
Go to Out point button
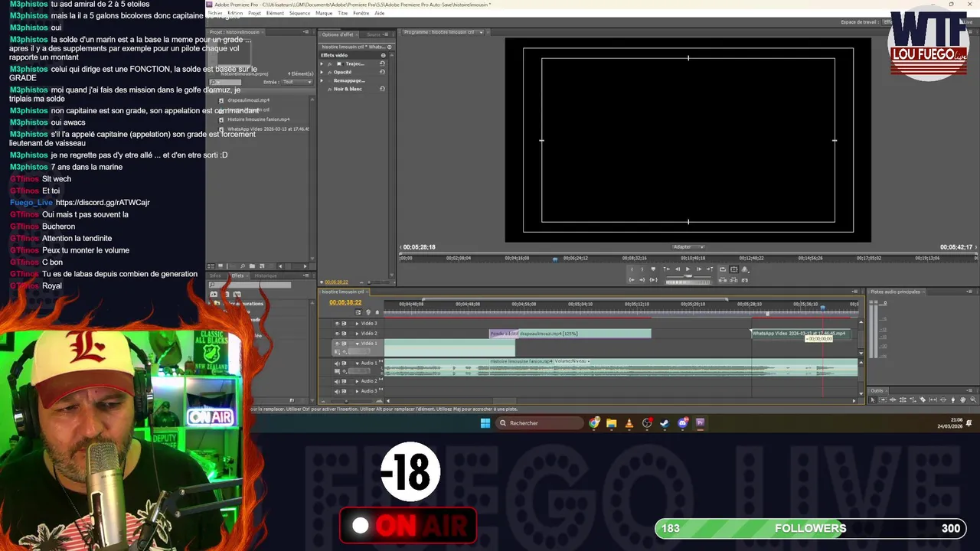[642, 280]
